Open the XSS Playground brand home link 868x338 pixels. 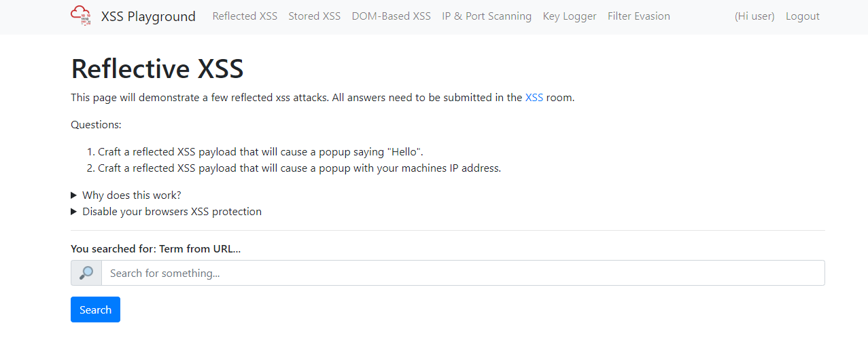[148, 16]
